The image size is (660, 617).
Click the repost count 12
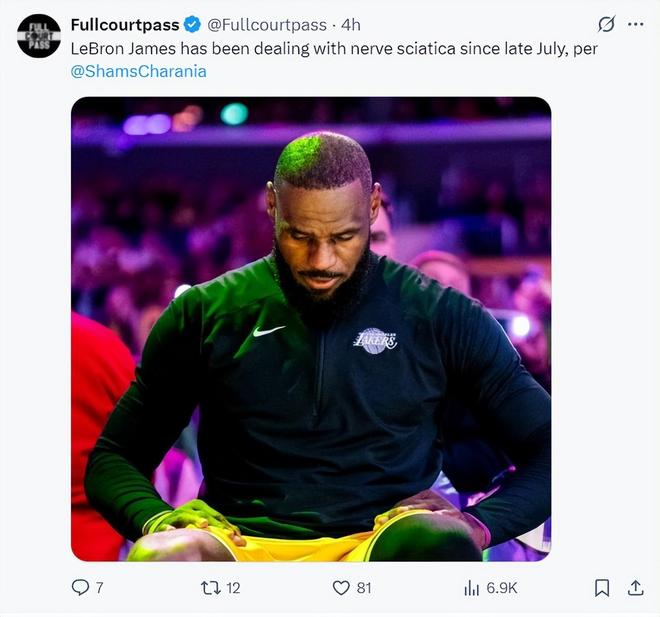(x=233, y=588)
